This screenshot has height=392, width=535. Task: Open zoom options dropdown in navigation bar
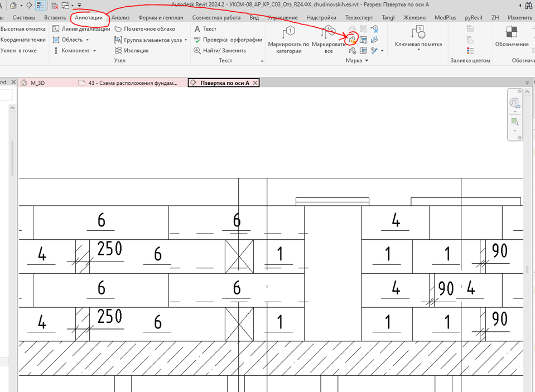[x=514, y=130]
